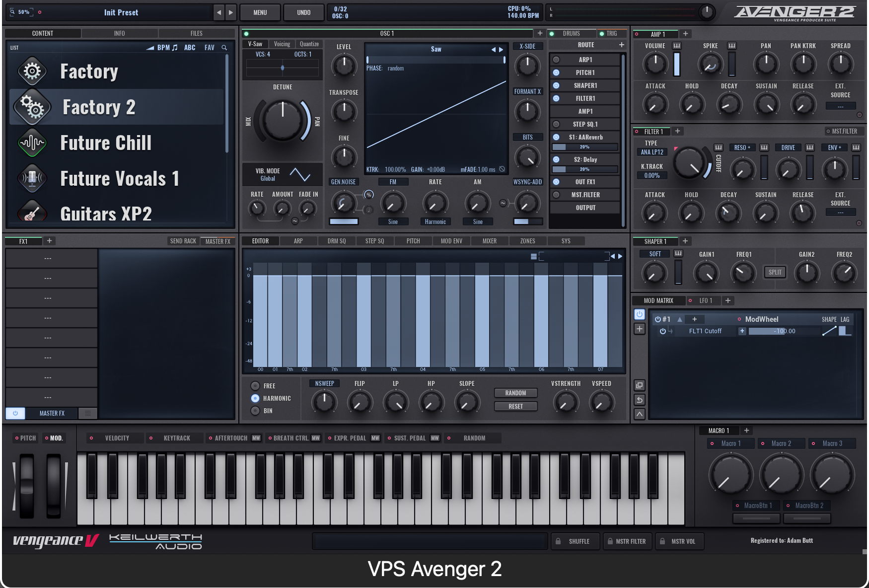869x588 pixels.
Task: Add new FX rack via FX1 plus
Action: pos(49,241)
